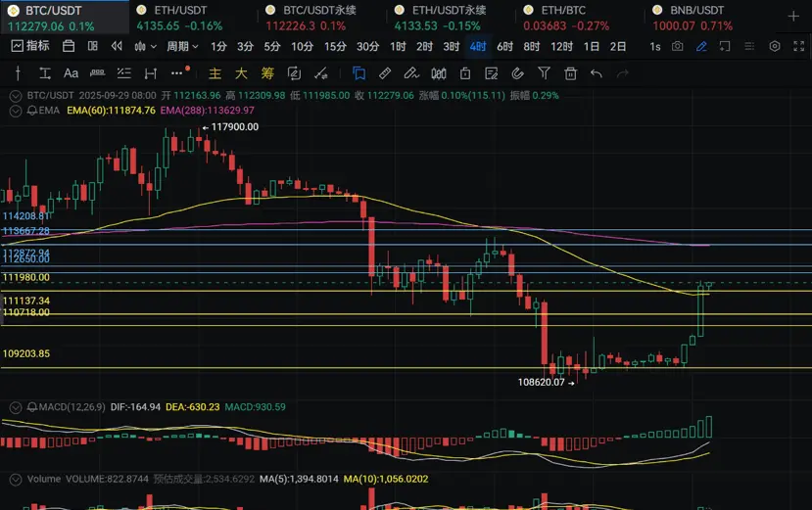The width and height of the screenshot is (812, 510).
Task: Click the rewind replay icon
Action: [117, 46]
